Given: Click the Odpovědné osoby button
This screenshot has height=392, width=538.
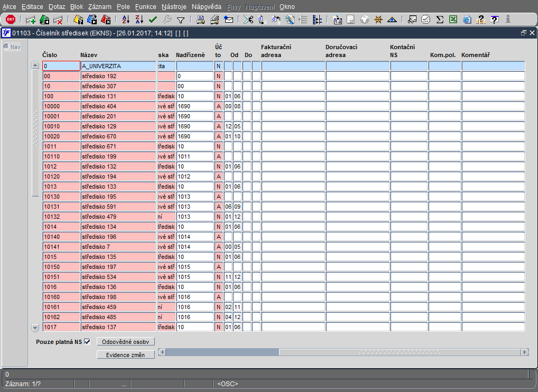Looking at the screenshot, I should [126, 342].
